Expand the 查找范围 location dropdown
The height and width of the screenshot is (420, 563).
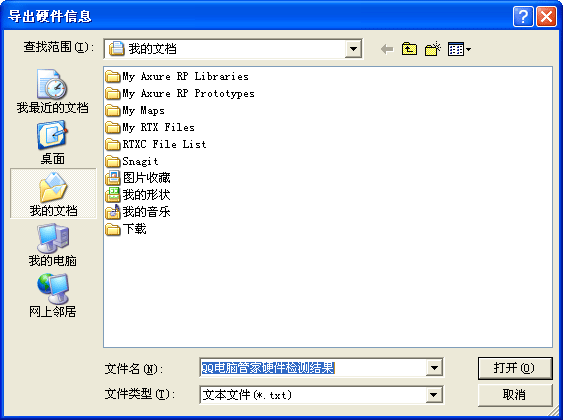point(353,49)
